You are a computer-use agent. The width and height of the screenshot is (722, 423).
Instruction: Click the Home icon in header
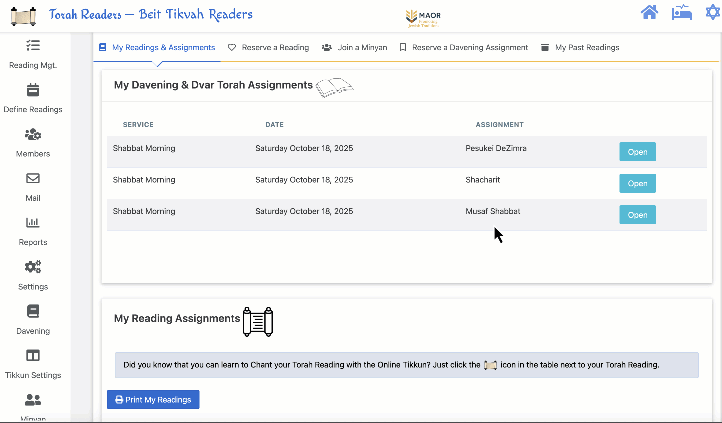(x=650, y=13)
